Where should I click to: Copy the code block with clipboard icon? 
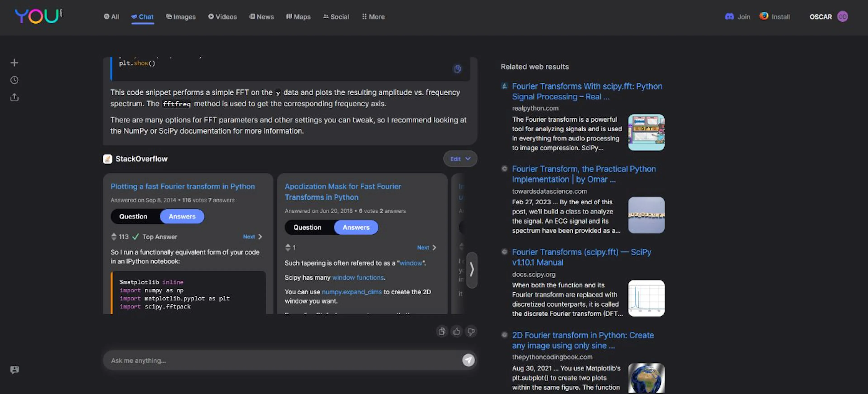(x=457, y=69)
